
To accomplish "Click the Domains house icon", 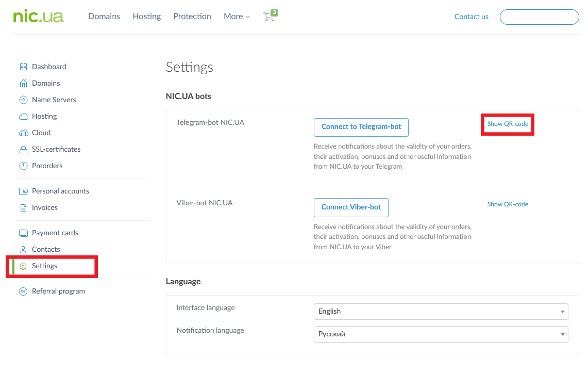I will pyautogui.click(x=23, y=83).
